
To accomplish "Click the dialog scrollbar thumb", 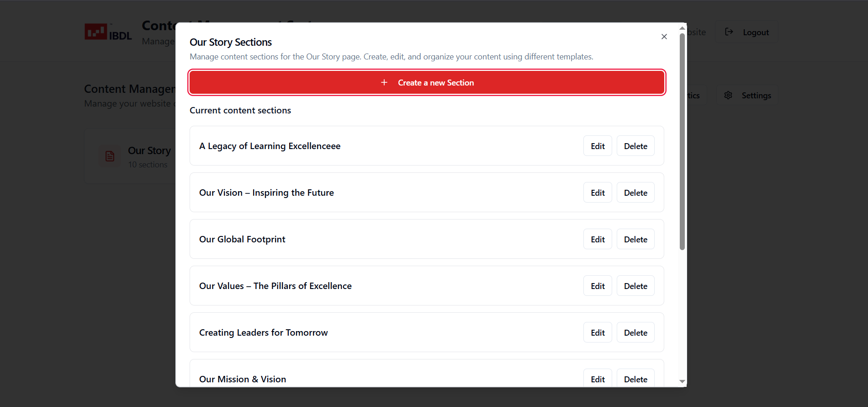I will point(682,142).
